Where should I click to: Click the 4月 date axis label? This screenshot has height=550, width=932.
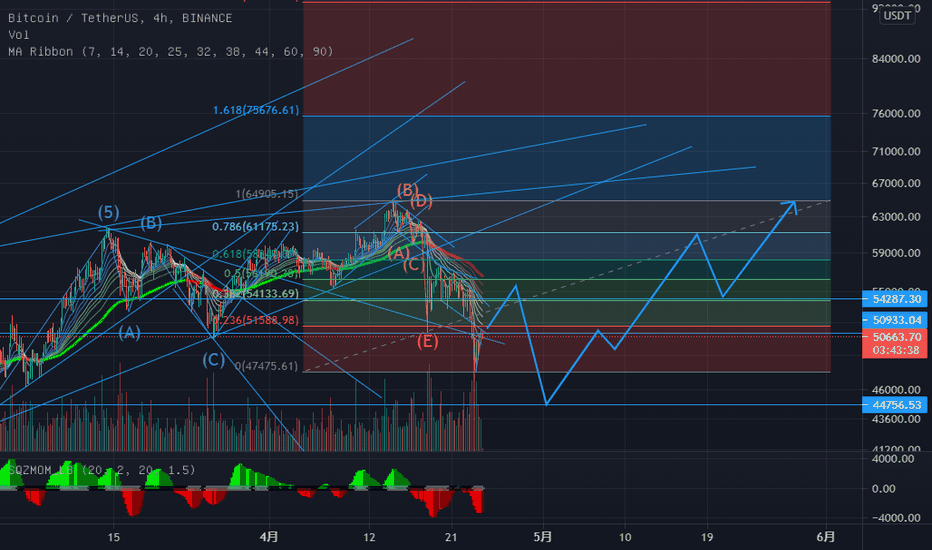point(269,537)
